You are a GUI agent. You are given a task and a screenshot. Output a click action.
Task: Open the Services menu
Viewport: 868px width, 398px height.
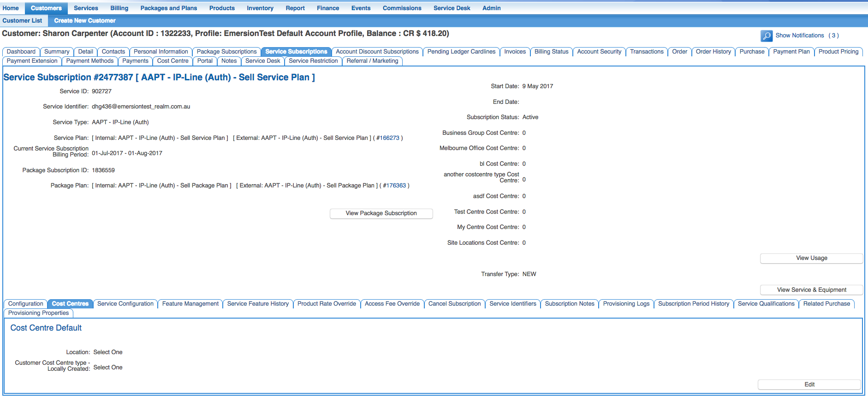(86, 8)
